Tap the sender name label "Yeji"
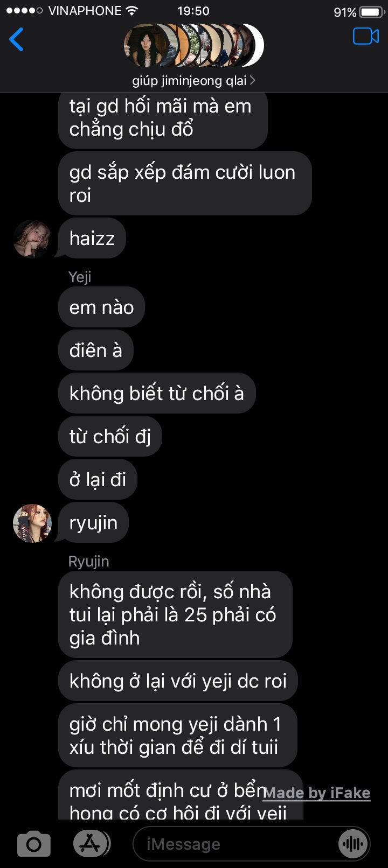Screen dimensions: 388x868 click(x=80, y=277)
